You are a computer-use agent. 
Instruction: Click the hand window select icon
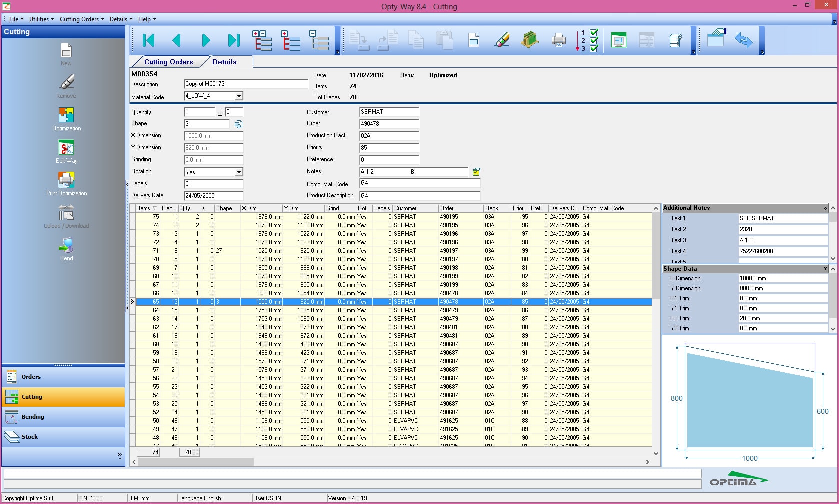716,38
